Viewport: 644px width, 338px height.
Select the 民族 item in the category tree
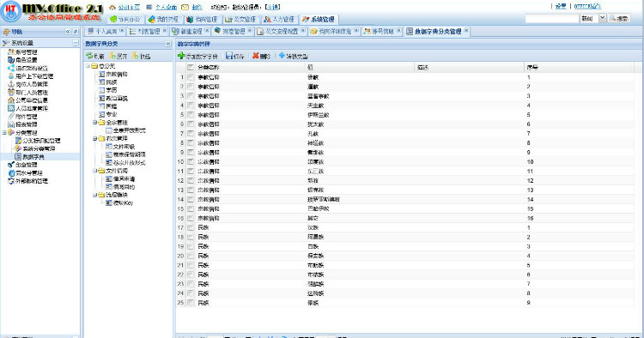point(112,82)
